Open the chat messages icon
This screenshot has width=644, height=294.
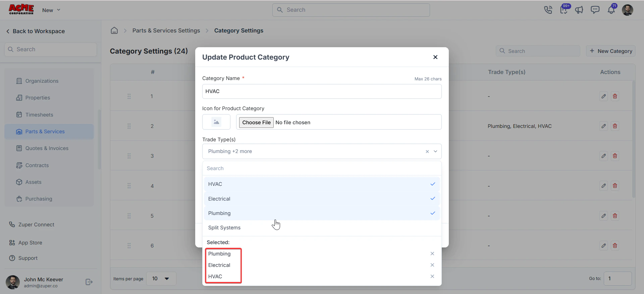click(595, 10)
